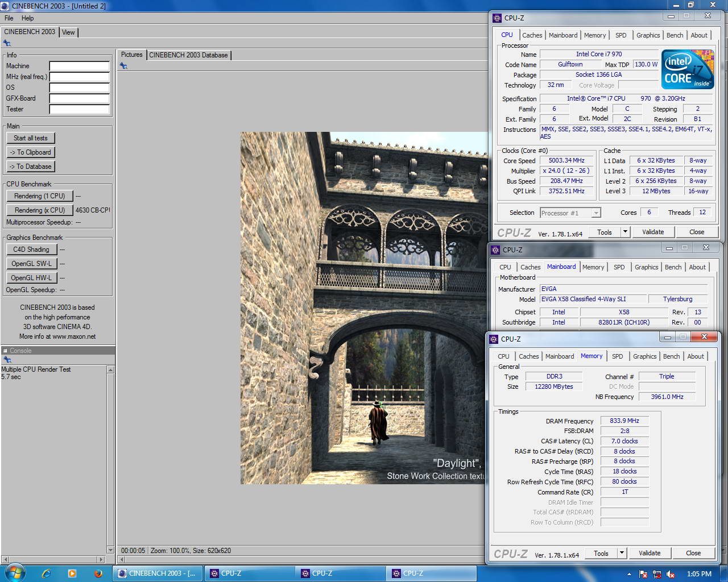Select the CINEBENCH 2003 Database tab
This screenshot has width=728, height=582.
click(x=188, y=55)
